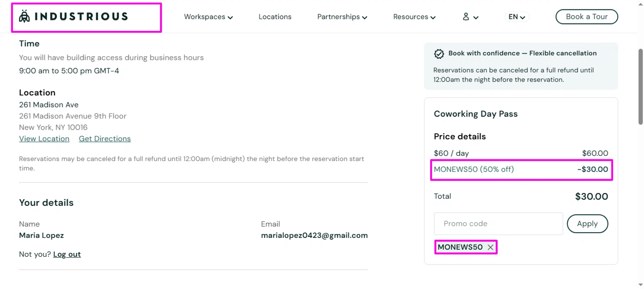Screen dimensions: 644x289
Task: Click the -$30.00 discount amount
Action: pyautogui.click(x=592, y=169)
